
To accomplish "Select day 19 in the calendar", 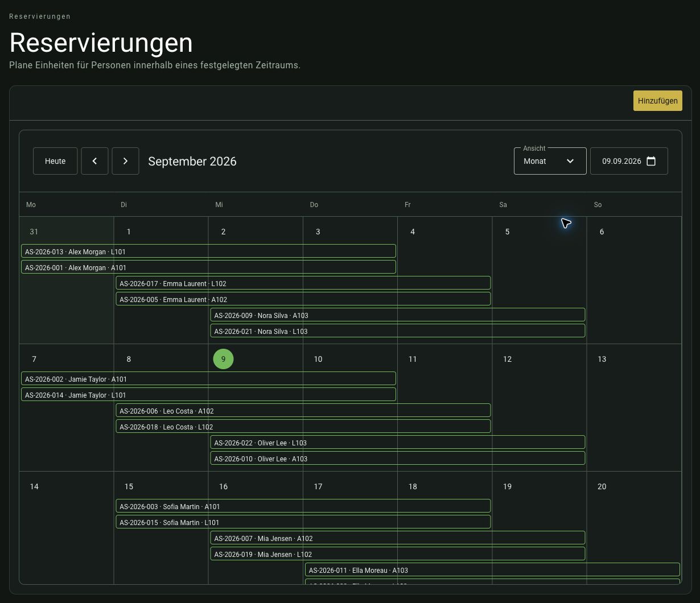I will coord(507,486).
